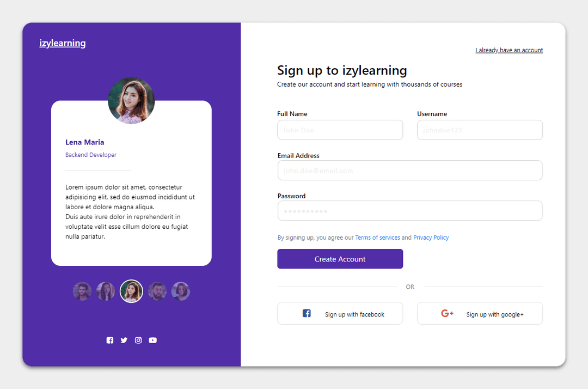Click the Facebook logo on the facebook signup button
Viewport: 588px width, 389px height.
coord(306,313)
